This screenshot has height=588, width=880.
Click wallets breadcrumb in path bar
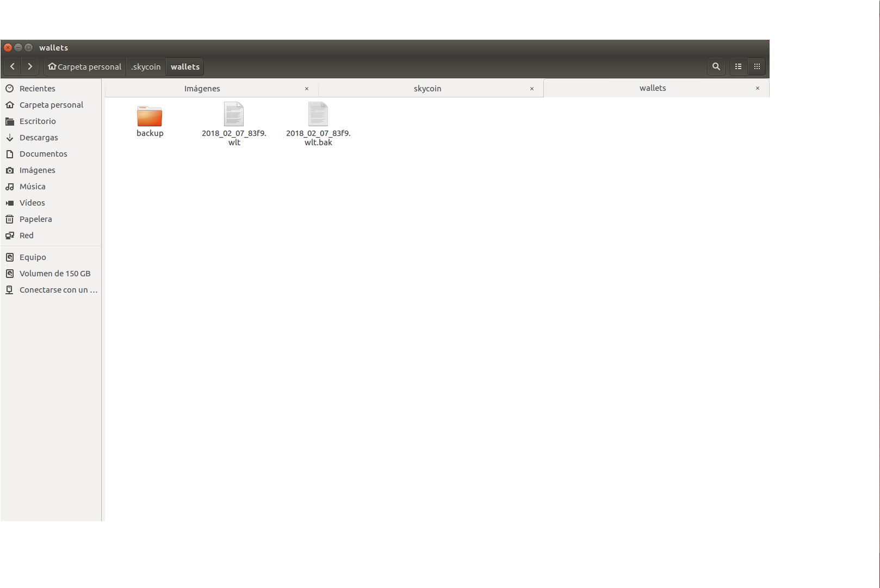point(185,66)
